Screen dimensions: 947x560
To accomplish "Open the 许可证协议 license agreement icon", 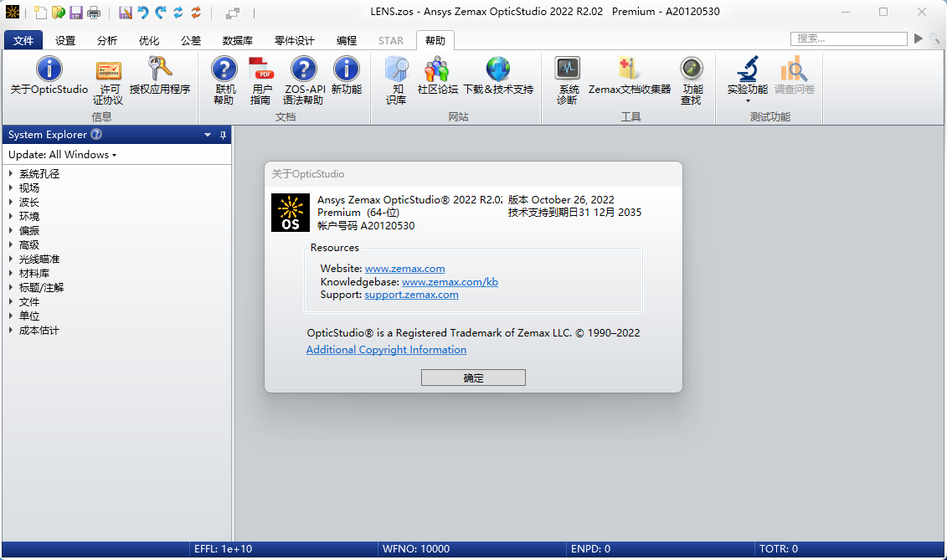I will point(108,81).
